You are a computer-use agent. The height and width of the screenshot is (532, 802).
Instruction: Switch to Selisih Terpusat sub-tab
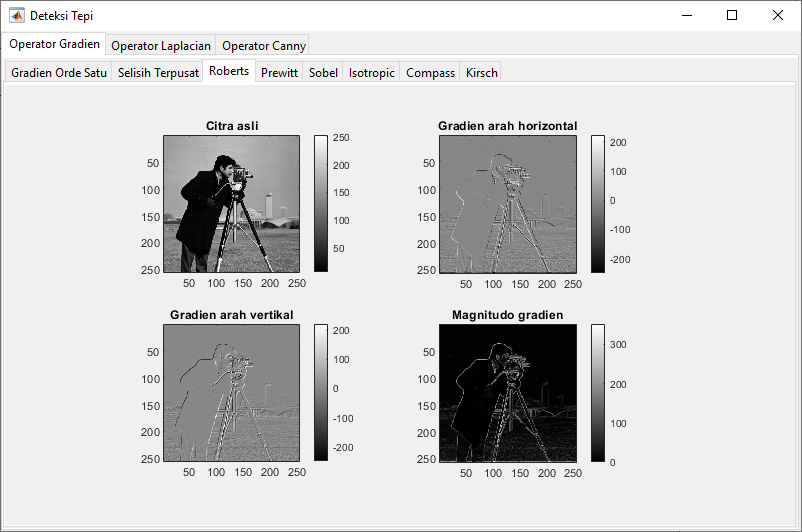tap(157, 73)
